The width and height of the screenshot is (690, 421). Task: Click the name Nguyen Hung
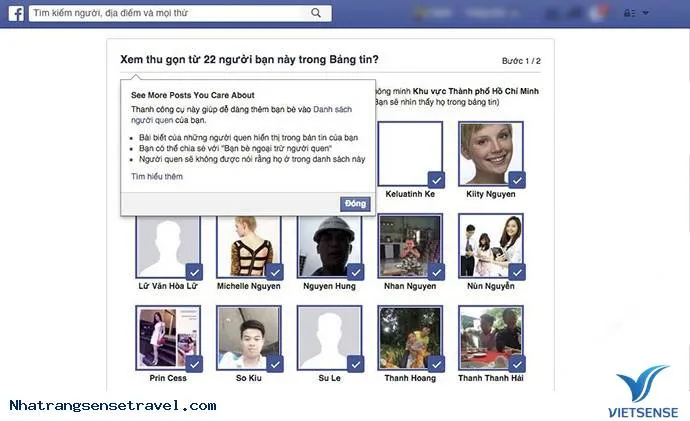click(x=330, y=286)
